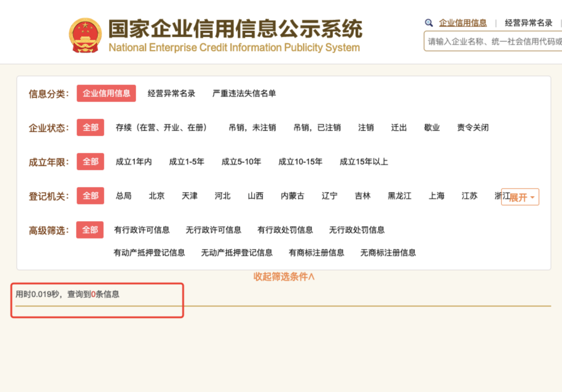Filter status 歇业

coord(432,128)
